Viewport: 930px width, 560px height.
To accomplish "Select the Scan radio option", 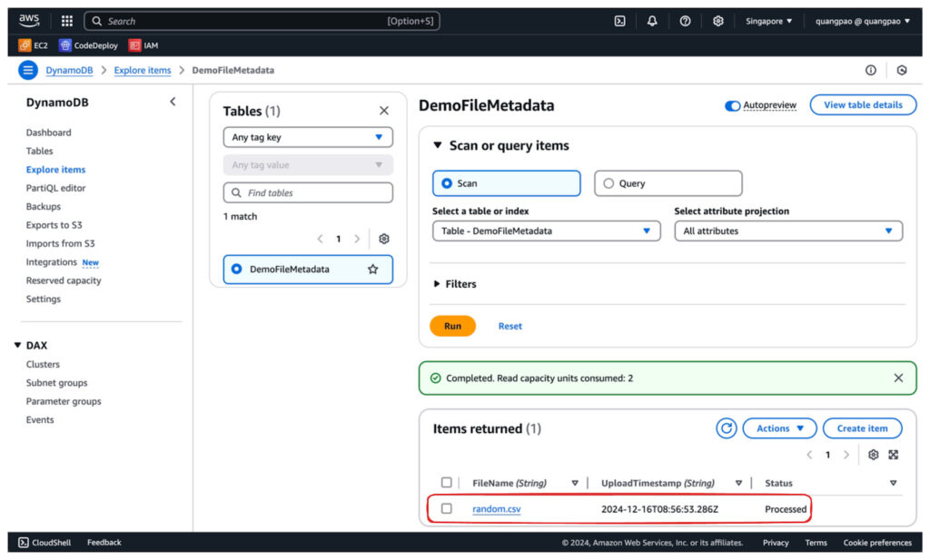I will pyautogui.click(x=506, y=183).
